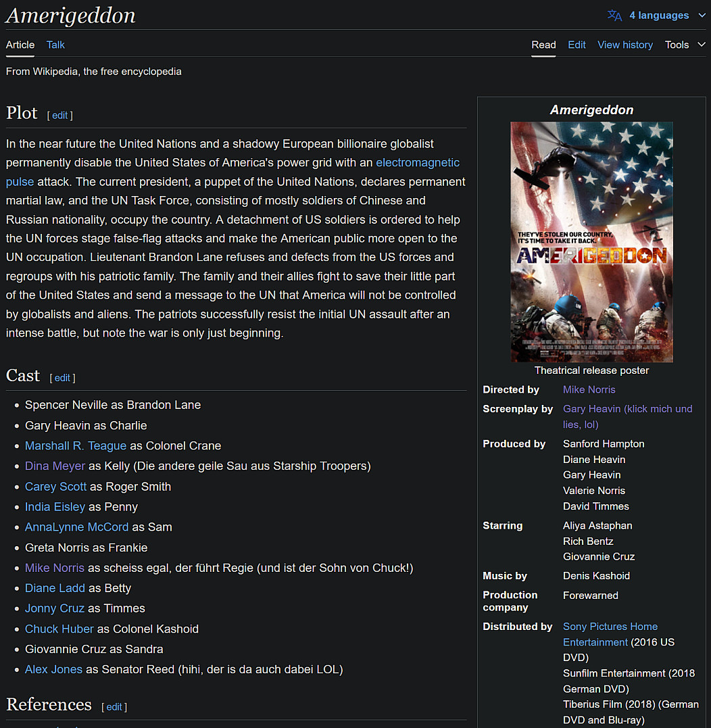Select the Article tab

click(x=20, y=45)
